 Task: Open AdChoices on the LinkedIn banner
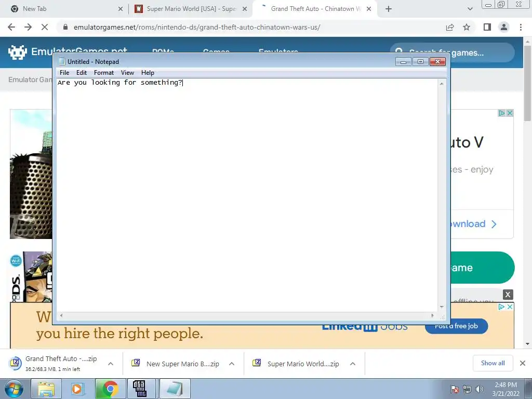pos(501,307)
